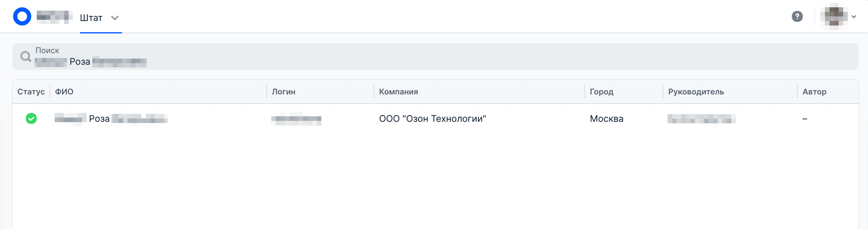Open the help question mark icon
The image size is (868, 229).
[797, 17]
